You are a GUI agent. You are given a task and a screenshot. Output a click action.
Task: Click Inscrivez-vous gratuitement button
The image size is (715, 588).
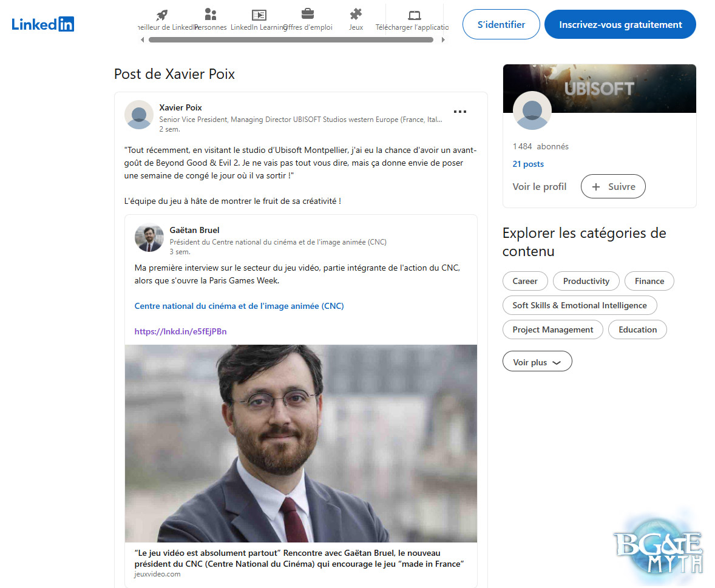click(620, 25)
